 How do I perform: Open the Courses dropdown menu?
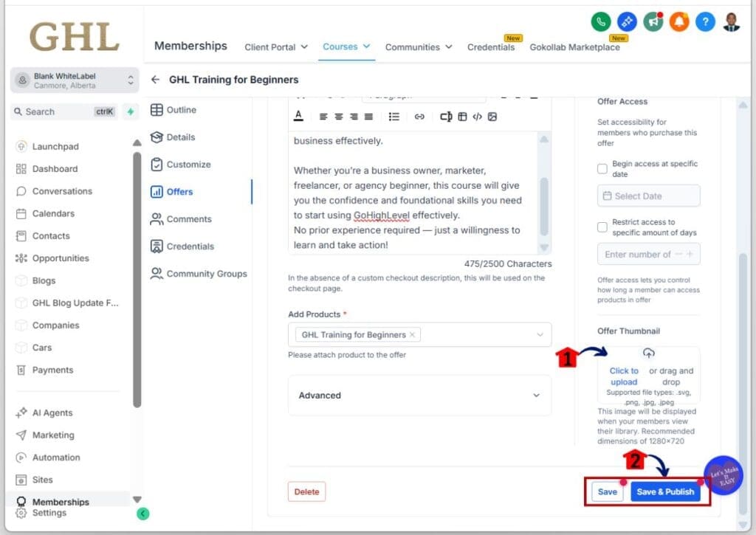pyautogui.click(x=346, y=46)
